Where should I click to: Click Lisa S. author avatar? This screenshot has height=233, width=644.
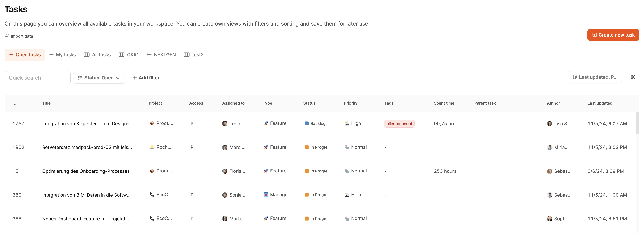[549, 124]
